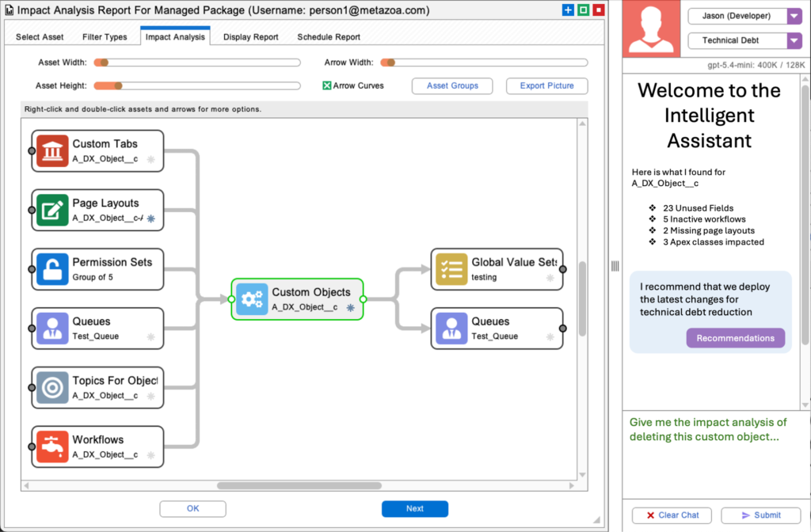Image resolution: width=811 pixels, height=532 pixels.
Task: Click the Asset Height slider handle
Action: (118, 85)
